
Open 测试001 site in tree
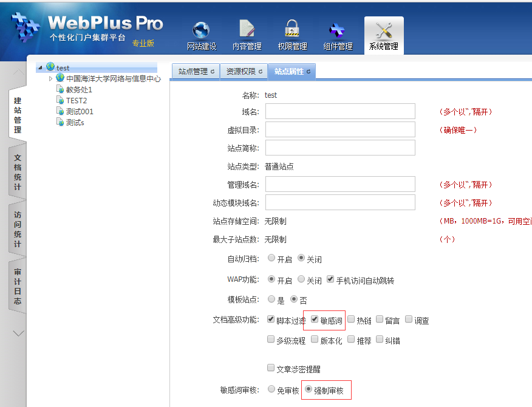click(x=80, y=111)
